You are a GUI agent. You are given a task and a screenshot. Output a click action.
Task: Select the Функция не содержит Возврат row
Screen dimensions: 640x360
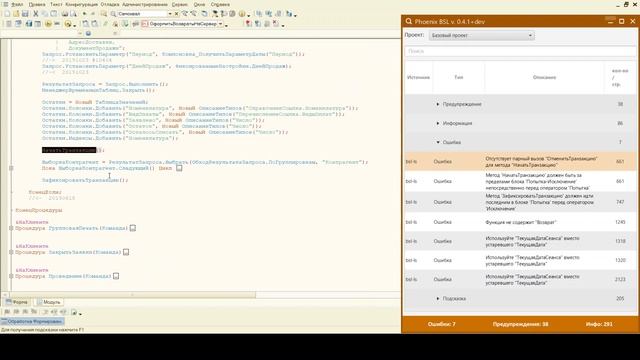pyautogui.click(x=520, y=222)
